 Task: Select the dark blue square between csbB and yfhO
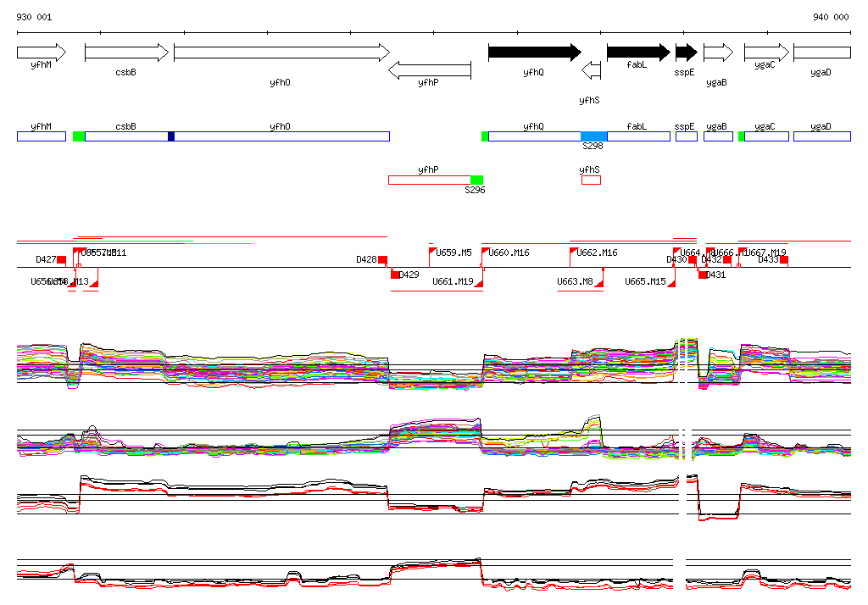point(171,136)
